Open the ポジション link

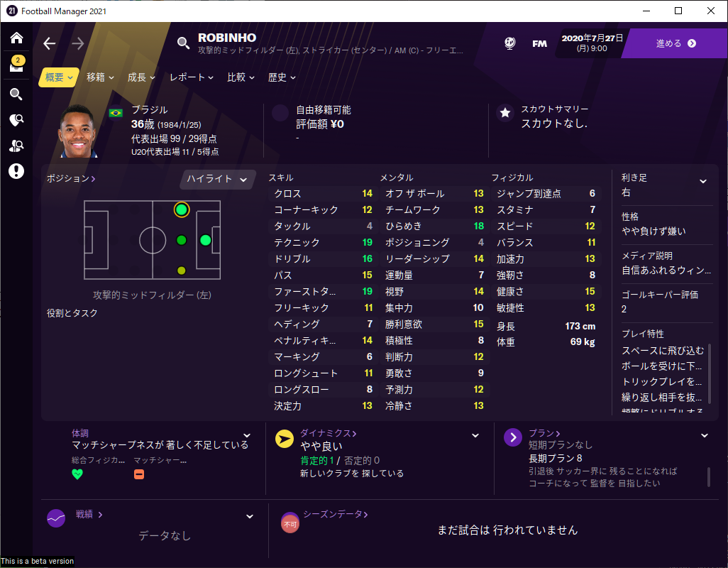(71, 178)
